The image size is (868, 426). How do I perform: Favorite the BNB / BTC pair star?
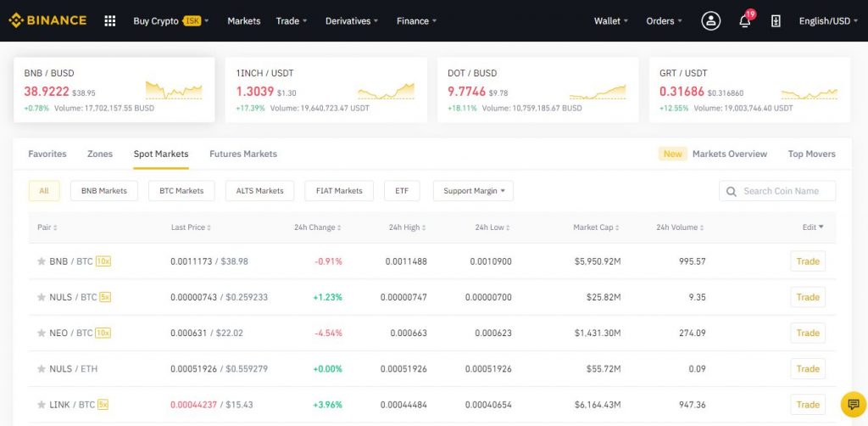[x=41, y=261]
